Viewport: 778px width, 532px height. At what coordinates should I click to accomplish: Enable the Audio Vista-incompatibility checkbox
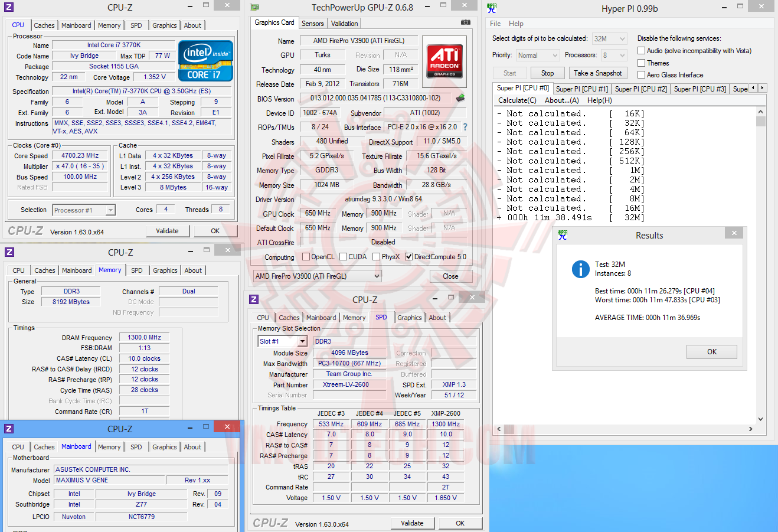click(x=641, y=51)
